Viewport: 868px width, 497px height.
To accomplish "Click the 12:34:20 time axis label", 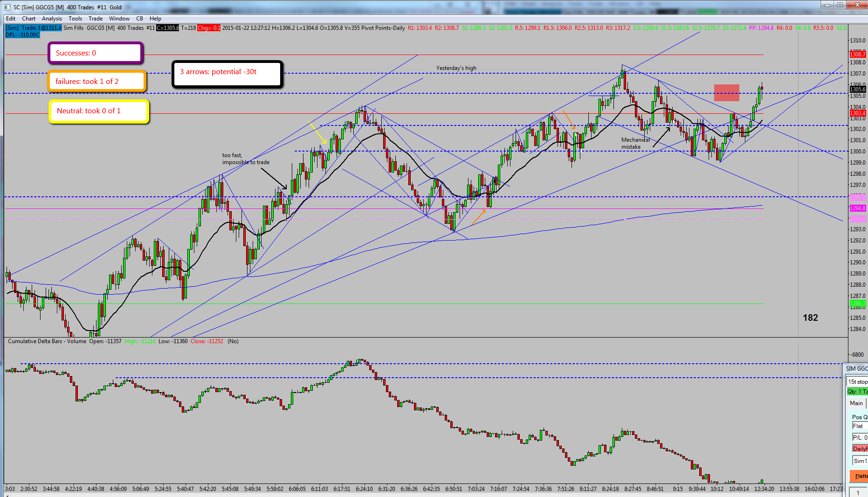I will pos(764,489).
